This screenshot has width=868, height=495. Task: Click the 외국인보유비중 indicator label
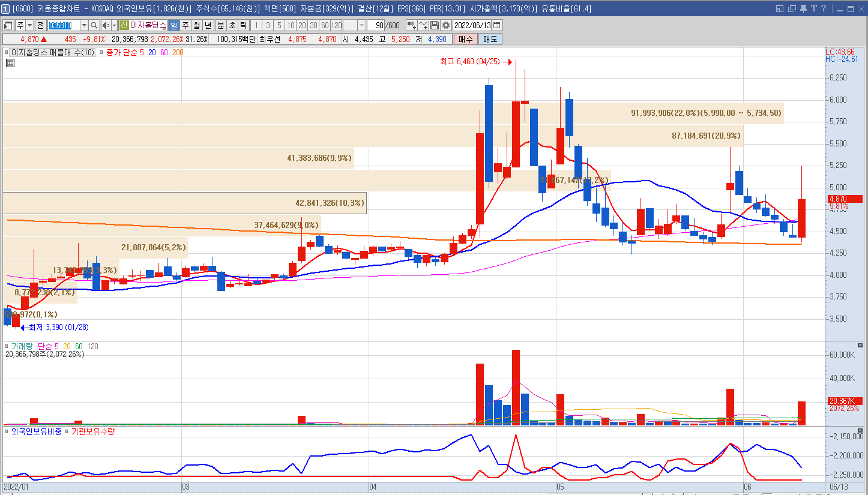(36, 431)
